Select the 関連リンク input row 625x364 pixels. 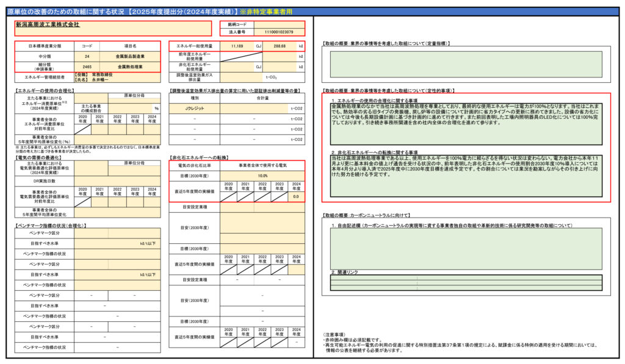[466, 280]
